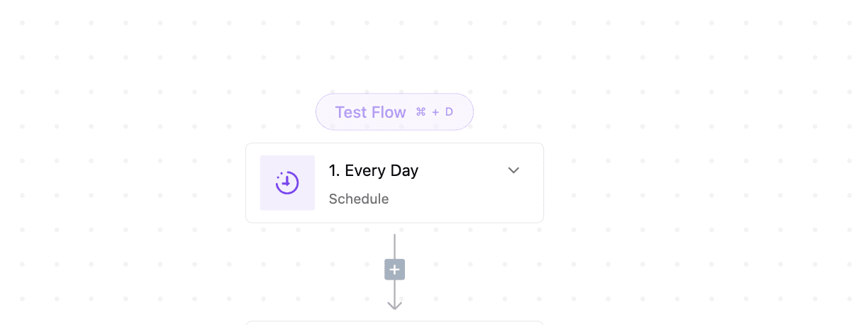Image resolution: width=868 pixels, height=325 pixels.
Task: Select the "1. Every Day" step title
Action: click(374, 171)
